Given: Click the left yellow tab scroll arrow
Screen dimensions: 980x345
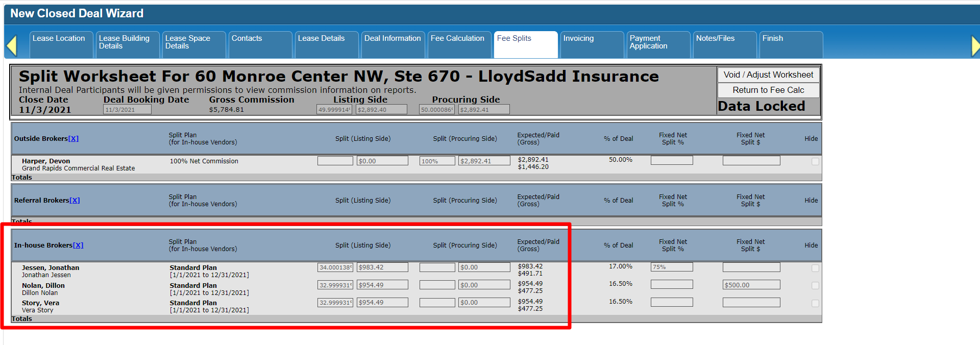Looking at the screenshot, I should pyautogui.click(x=12, y=46).
